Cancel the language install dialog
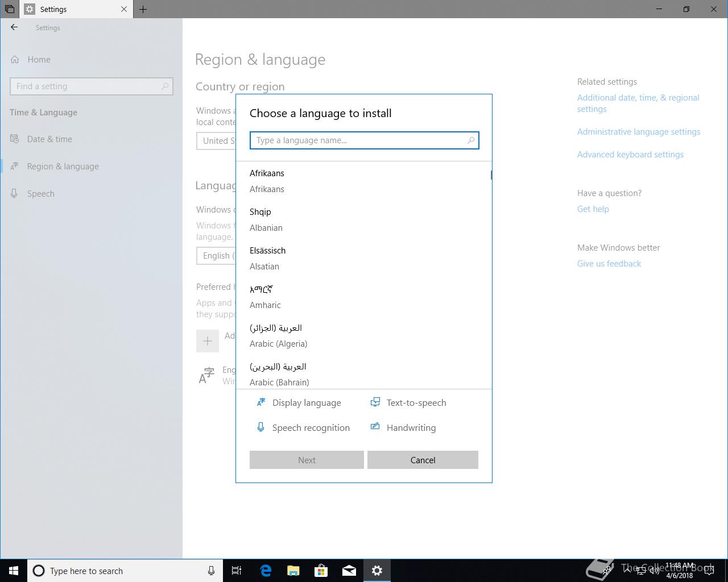The height and width of the screenshot is (582, 728). [423, 460]
